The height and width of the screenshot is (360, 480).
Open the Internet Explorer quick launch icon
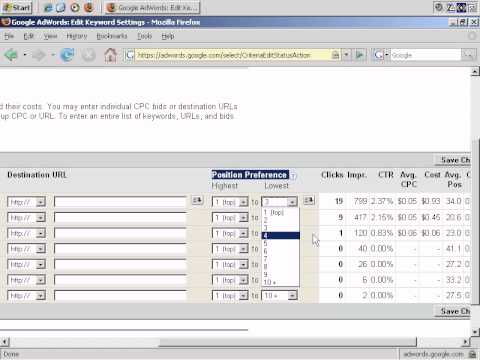pos(48,7)
